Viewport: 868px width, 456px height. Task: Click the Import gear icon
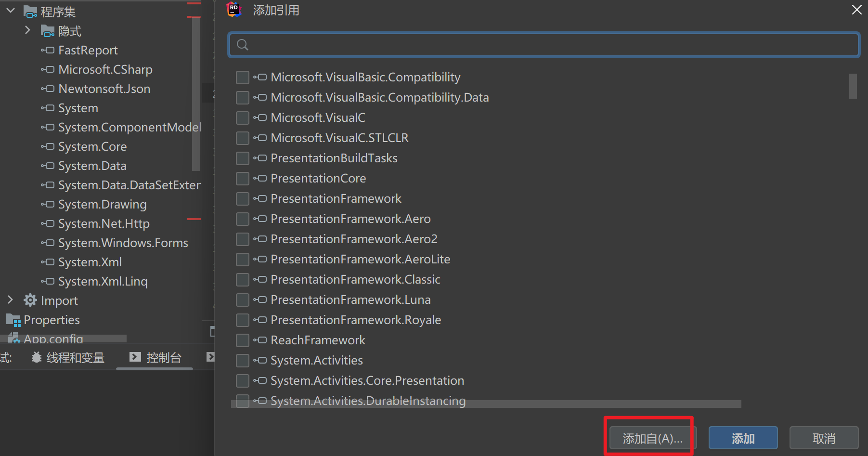point(30,300)
